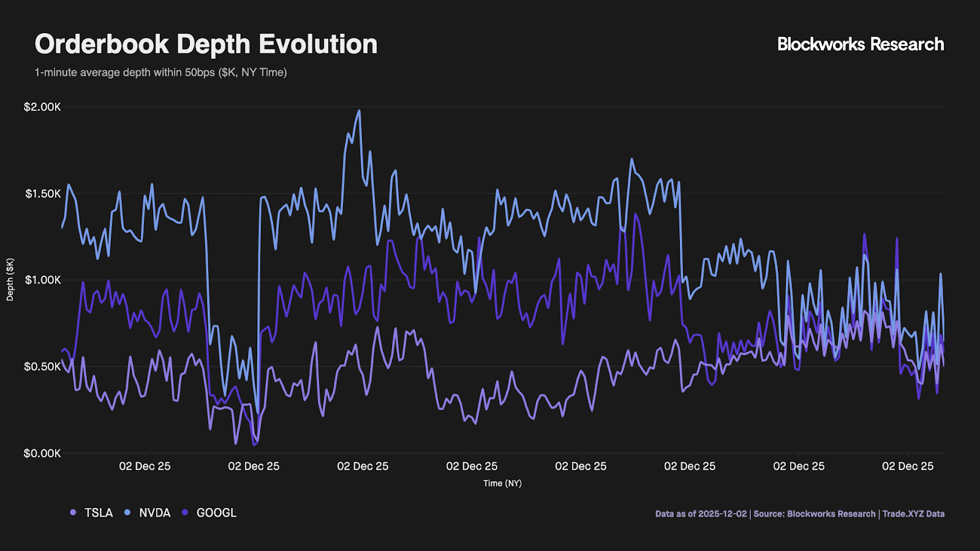Click the $0.00K y-axis label
This screenshot has height=551, width=980.
point(42,454)
